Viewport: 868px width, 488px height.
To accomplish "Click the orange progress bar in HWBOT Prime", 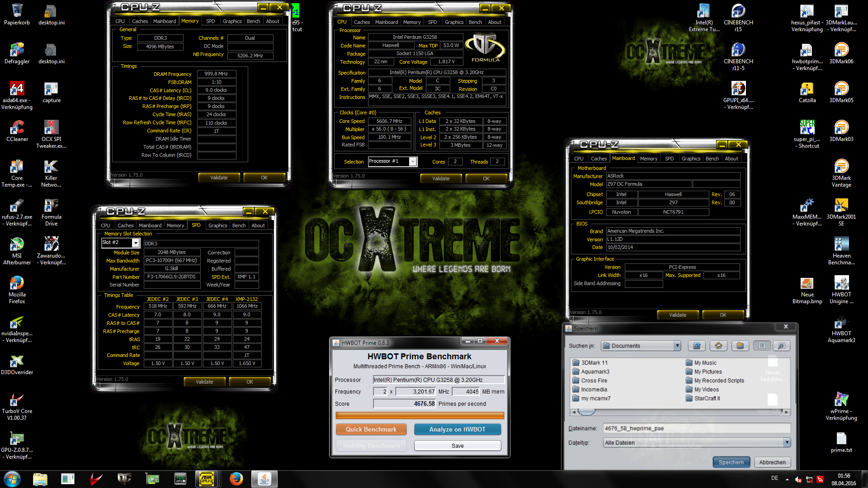I will pos(420,415).
